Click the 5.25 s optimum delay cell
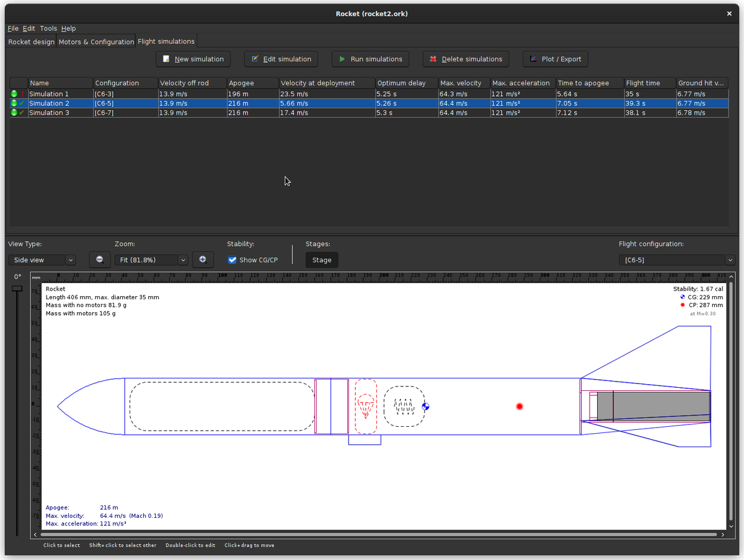Screen dimensions: 744x560 coord(406,94)
